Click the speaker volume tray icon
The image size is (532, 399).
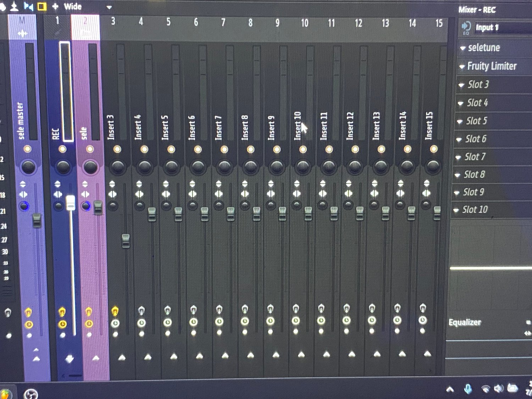pos(498,389)
